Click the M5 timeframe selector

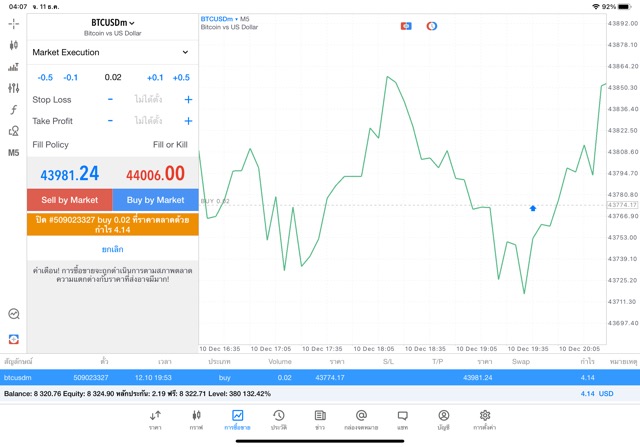(13, 153)
